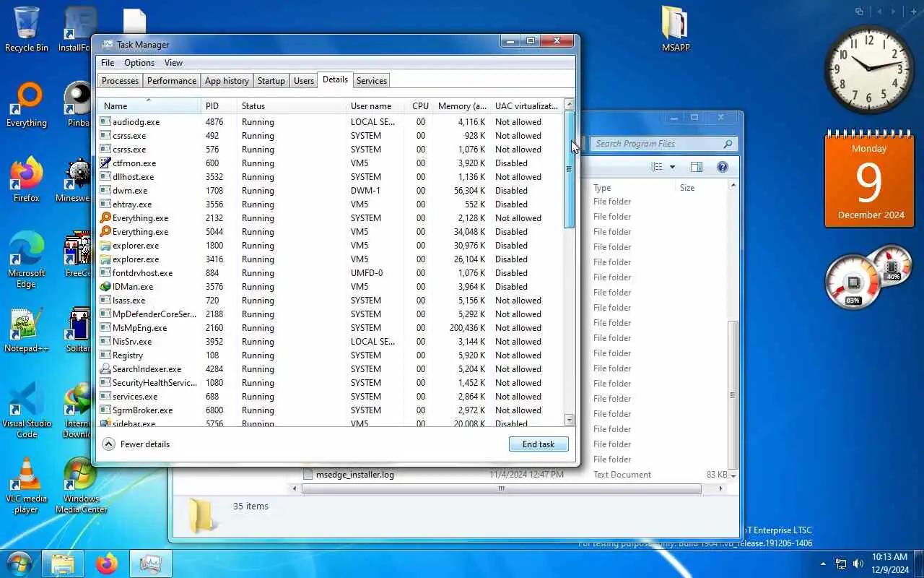Image resolution: width=924 pixels, height=578 pixels.
Task: Open the File menu in Task Manager
Action: click(x=108, y=63)
